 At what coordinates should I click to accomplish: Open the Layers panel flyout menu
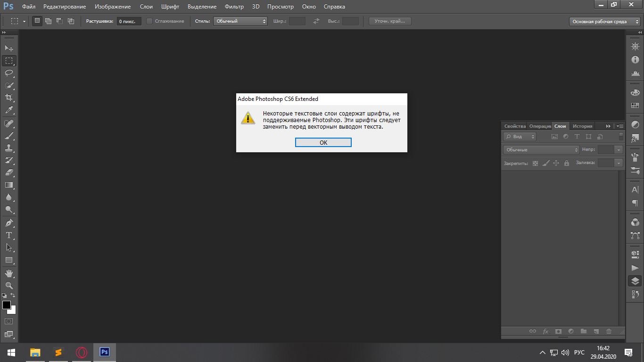tap(620, 126)
